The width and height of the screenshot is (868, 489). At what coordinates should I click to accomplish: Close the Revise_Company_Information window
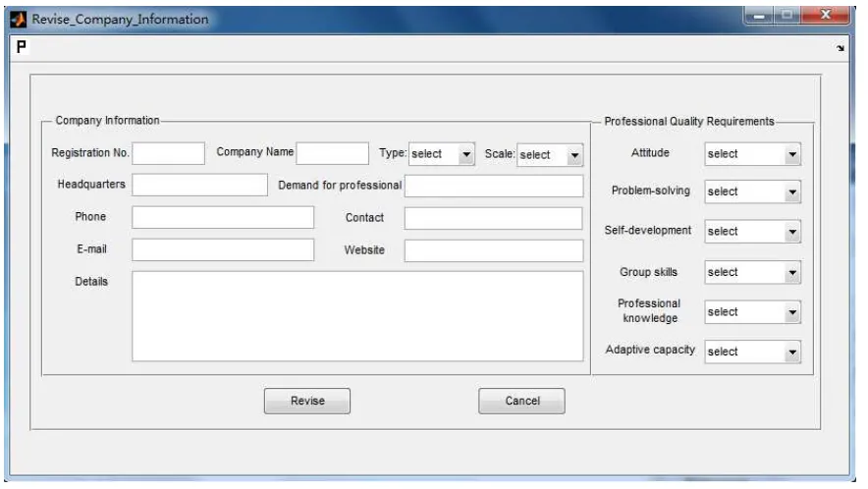(826, 15)
